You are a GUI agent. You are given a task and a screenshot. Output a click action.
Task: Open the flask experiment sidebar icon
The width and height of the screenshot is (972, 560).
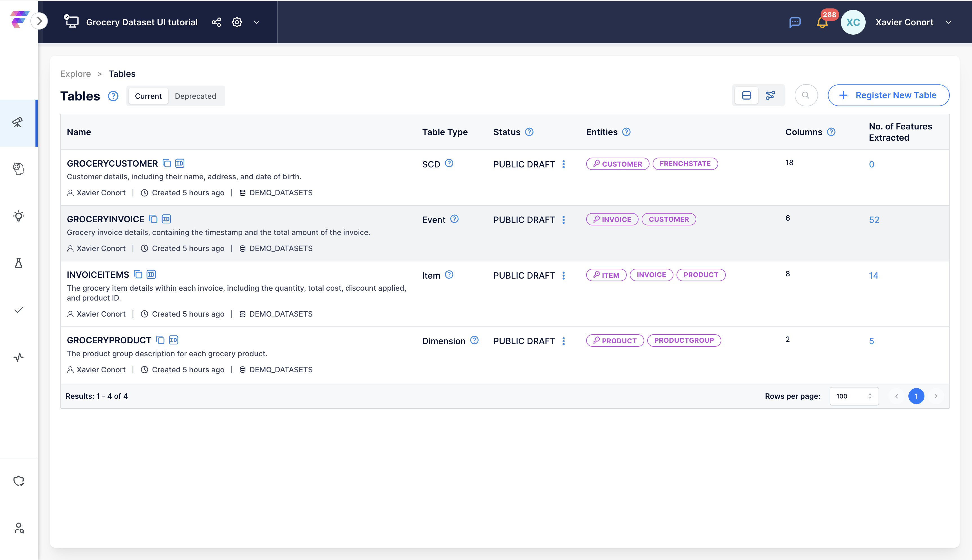coord(18,263)
